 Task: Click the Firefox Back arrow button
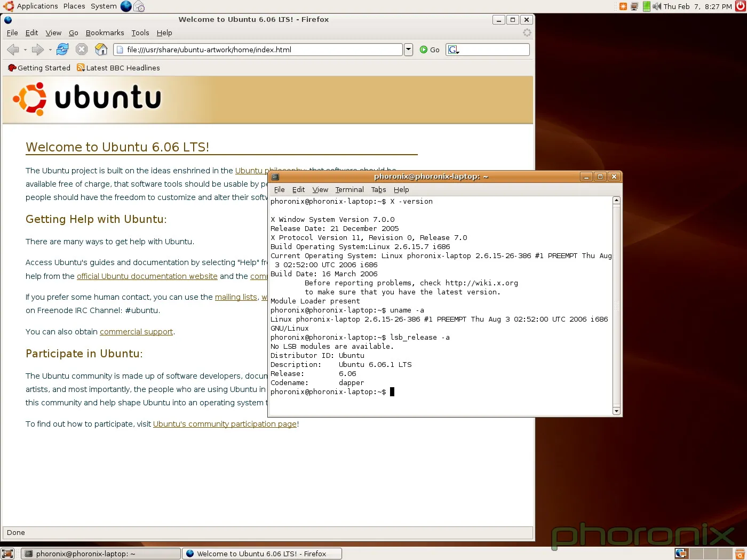click(13, 50)
